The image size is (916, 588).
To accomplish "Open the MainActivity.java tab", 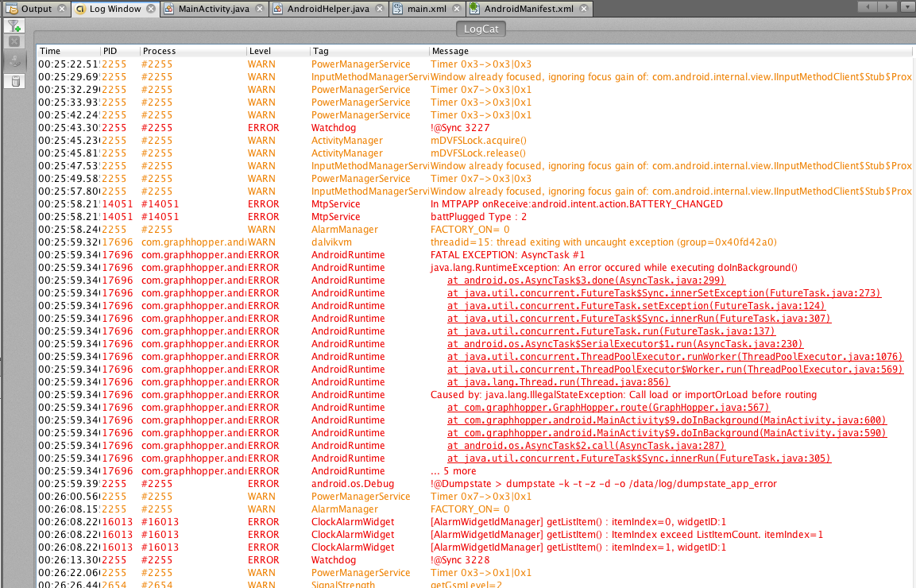I will [214, 9].
